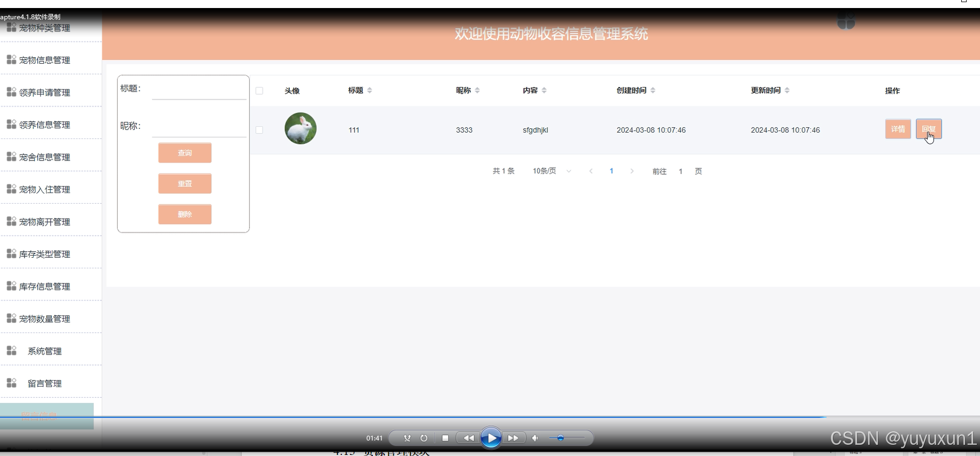Click 回复 reply for row 111

[x=929, y=129]
